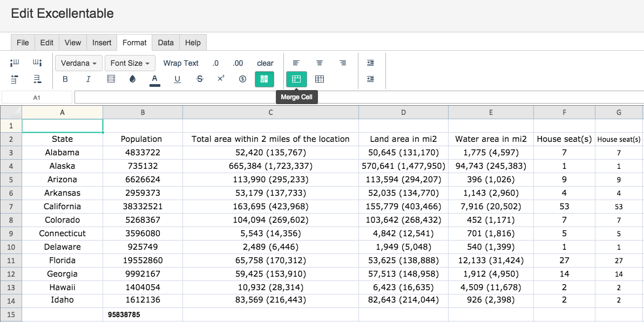Screen dimensions: 644x322
Task: Switch to the Data tab
Action: (x=166, y=43)
